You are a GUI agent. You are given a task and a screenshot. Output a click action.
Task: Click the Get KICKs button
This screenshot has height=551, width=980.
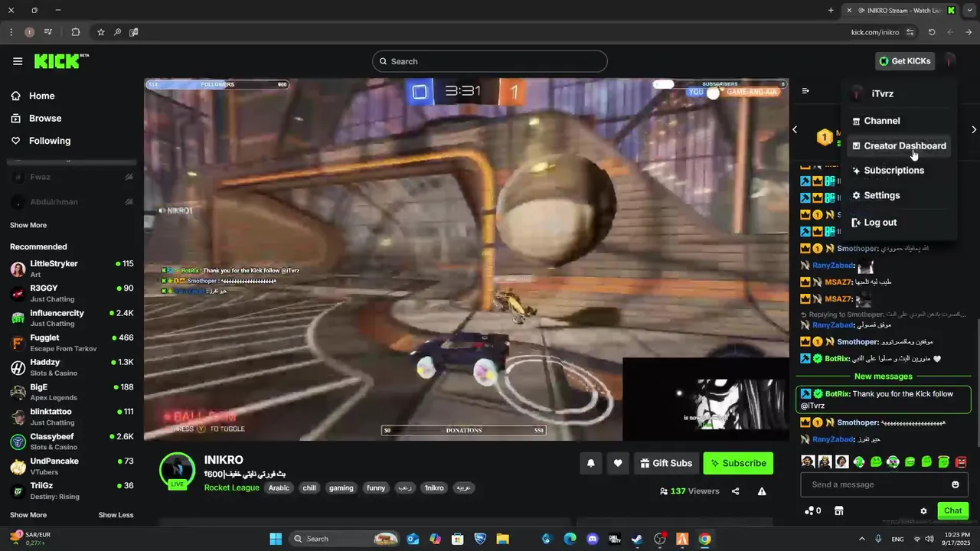click(905, 61)
